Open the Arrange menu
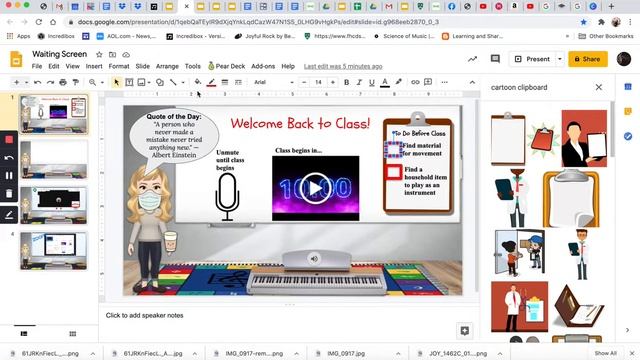The image size is (640, 360). tap(167, 66)
